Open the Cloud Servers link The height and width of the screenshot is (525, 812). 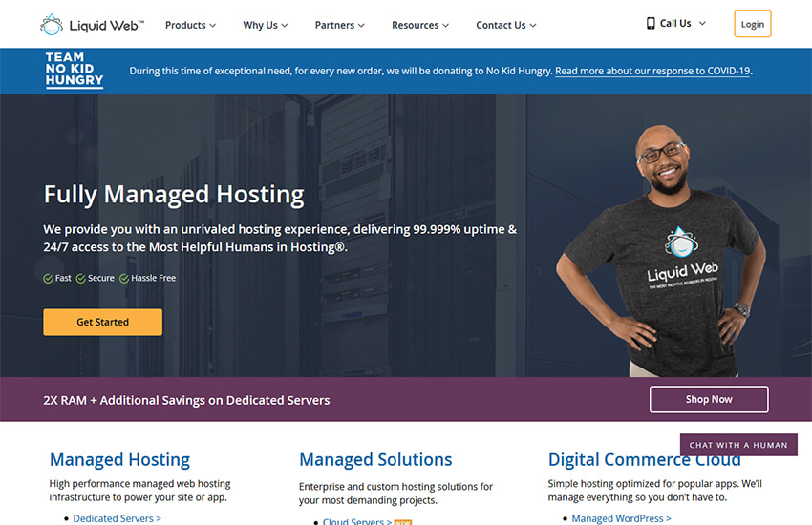click(x=357, y=521)
